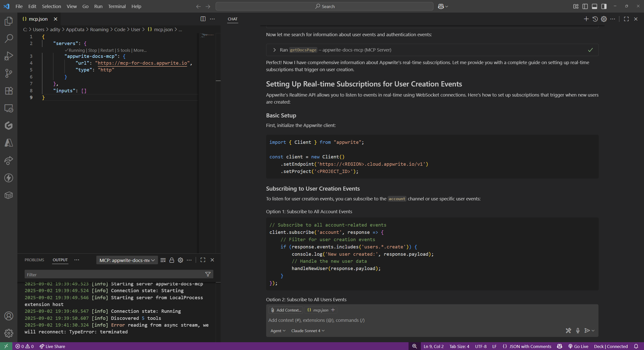Open File menu
The width and height of the screenshot is (644, 350).
click(x=19, y=6)
